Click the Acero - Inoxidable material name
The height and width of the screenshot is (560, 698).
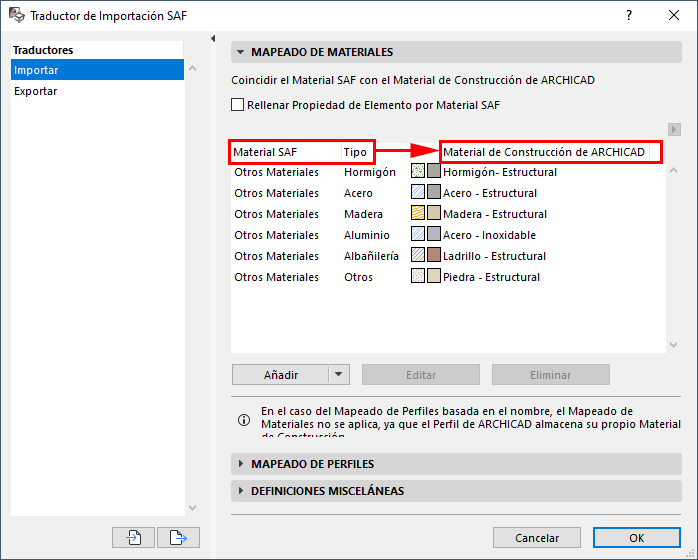click(489, 235)
